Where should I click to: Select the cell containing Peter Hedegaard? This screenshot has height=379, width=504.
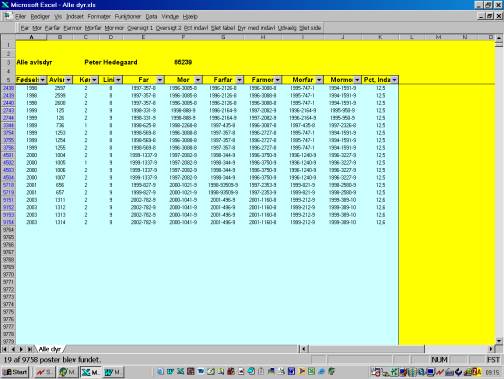click(x=111, y=62)
